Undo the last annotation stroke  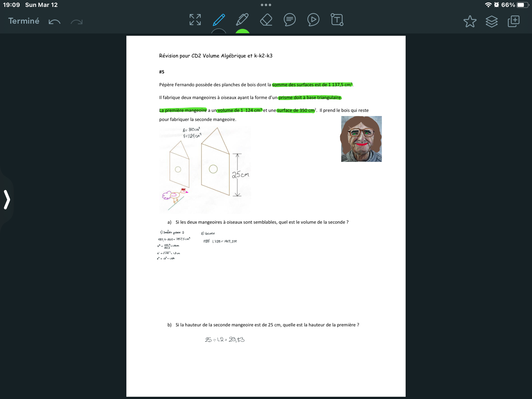pyautogui.click(x=54, y=22)
